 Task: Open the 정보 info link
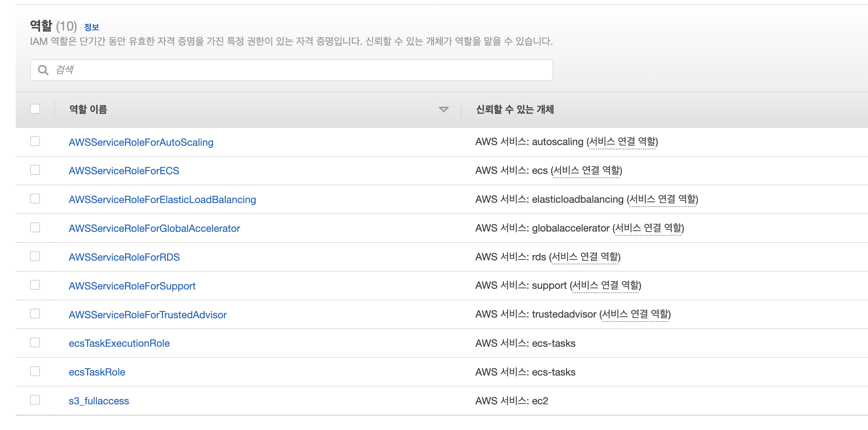92,27
